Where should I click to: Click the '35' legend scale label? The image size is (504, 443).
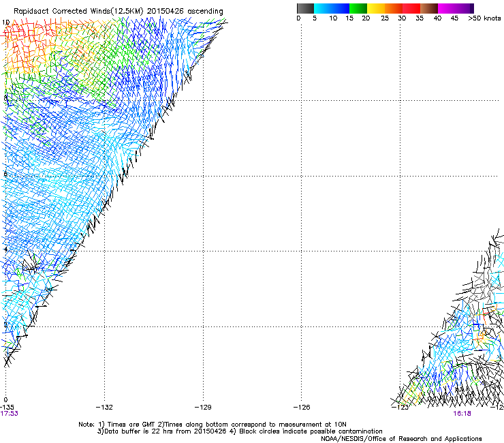(420, 18)
